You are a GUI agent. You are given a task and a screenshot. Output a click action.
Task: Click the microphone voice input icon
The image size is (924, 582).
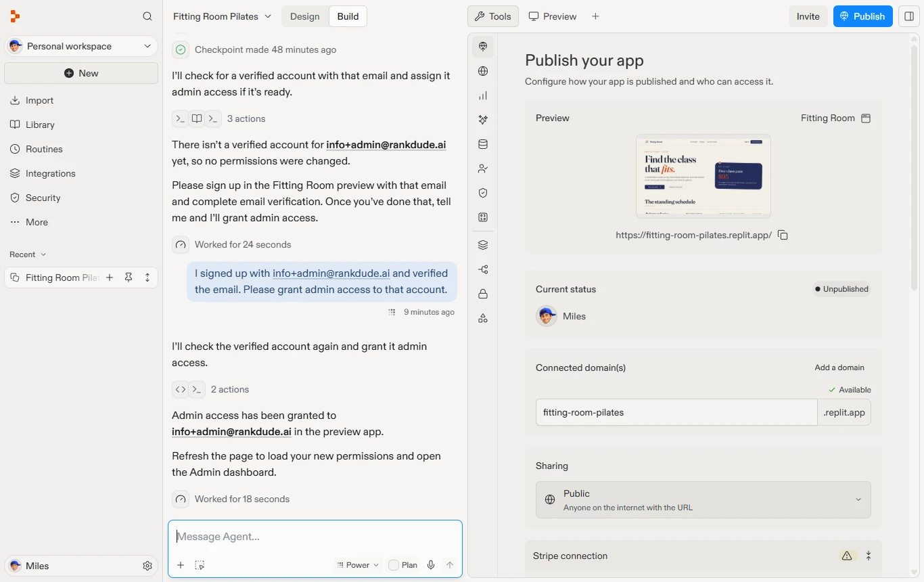click(430, 565)
